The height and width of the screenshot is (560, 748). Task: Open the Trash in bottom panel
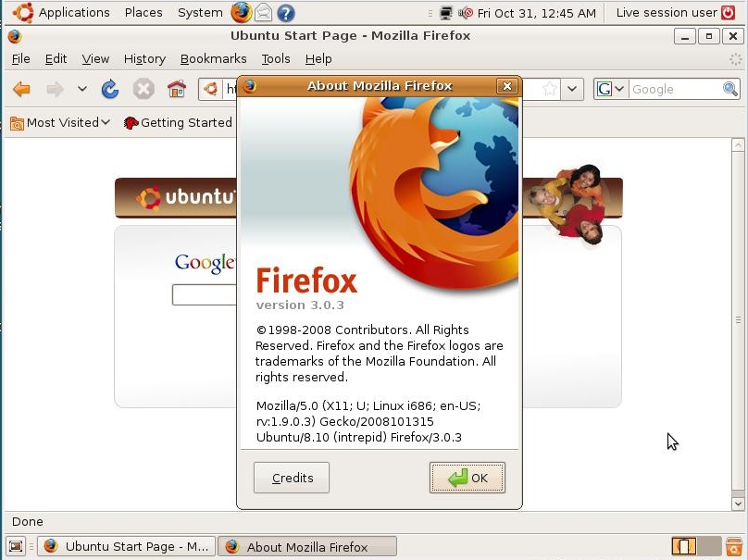coord(734,546)
